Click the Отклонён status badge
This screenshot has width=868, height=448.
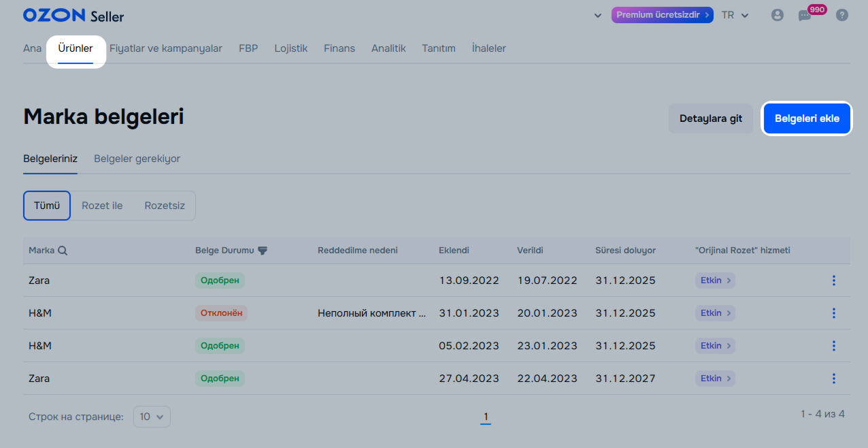pos(220,313)
